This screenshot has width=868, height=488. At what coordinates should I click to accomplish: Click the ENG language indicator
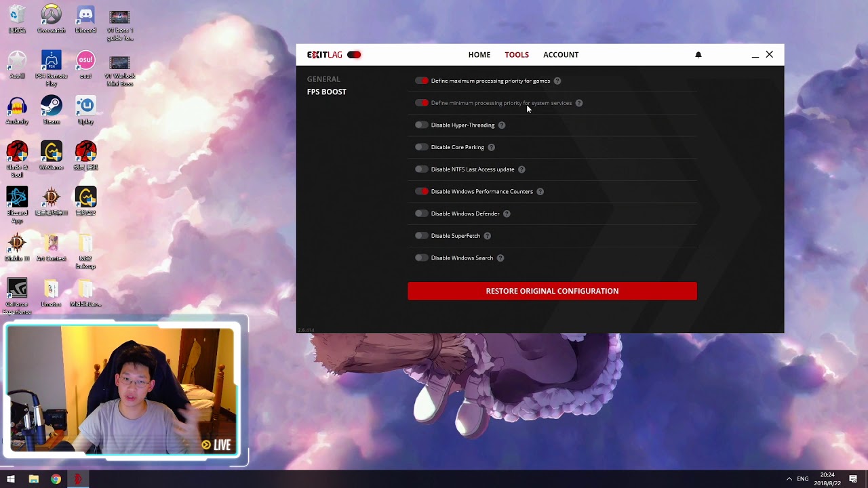coord(803,479)
